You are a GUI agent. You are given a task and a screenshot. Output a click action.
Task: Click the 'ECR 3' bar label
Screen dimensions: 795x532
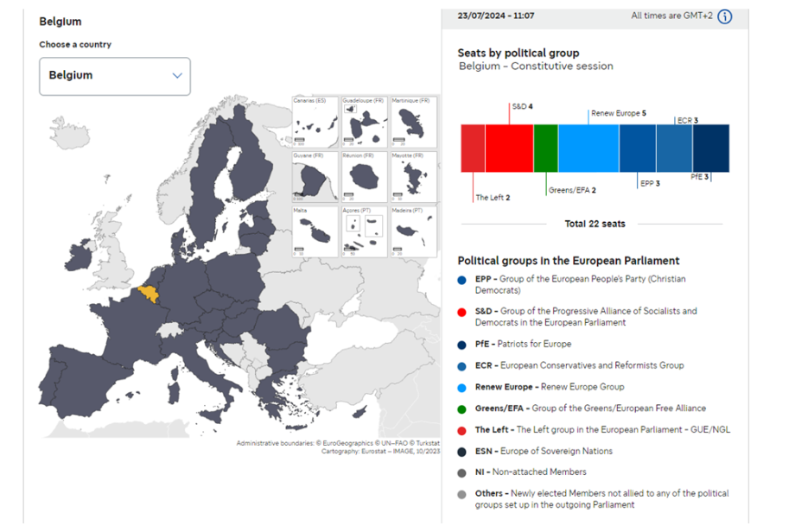(688, 121)
